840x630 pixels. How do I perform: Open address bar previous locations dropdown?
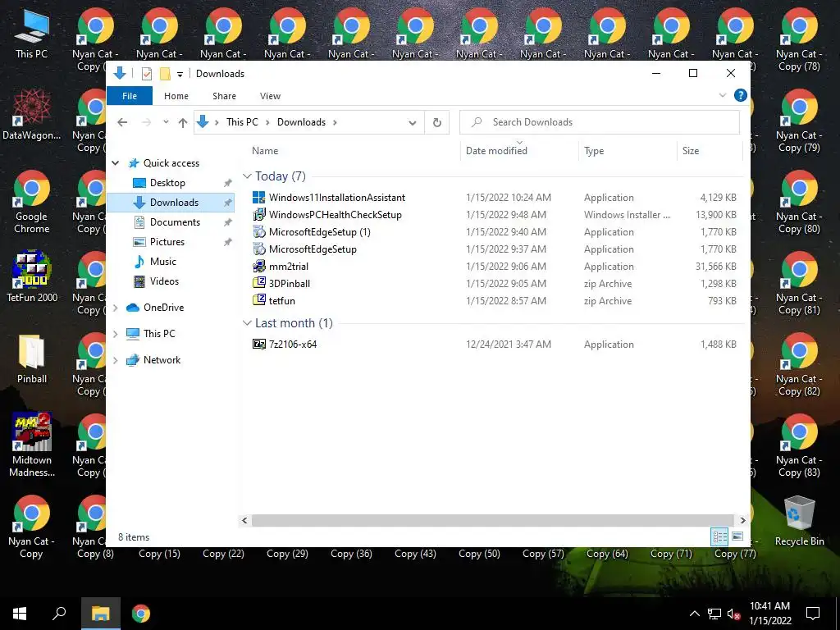413,123
